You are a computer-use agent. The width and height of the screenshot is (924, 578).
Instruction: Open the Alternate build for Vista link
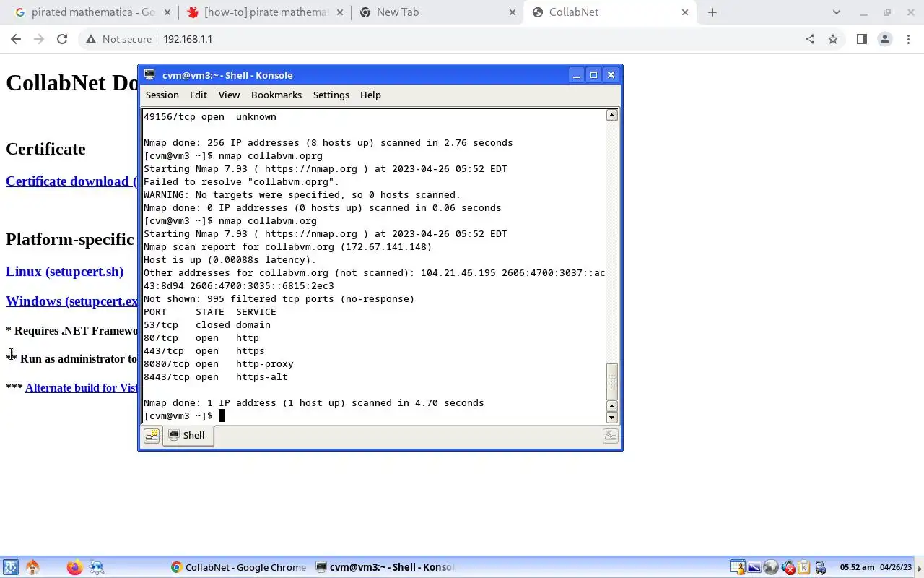pyautogui.click(x=81, y=388)
